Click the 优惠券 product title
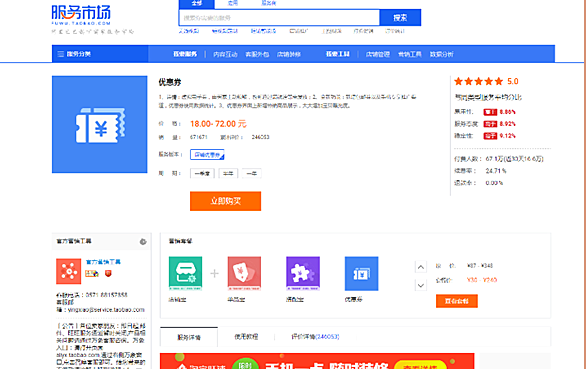This screenshot has height=369, width=586. (x=170, y=82)
